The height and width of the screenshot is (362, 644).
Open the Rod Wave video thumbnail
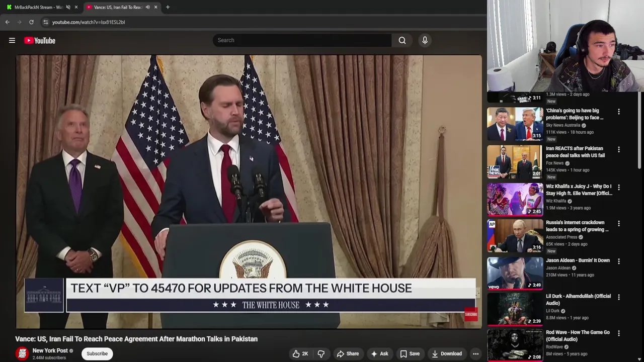click(x=515, y=345)
